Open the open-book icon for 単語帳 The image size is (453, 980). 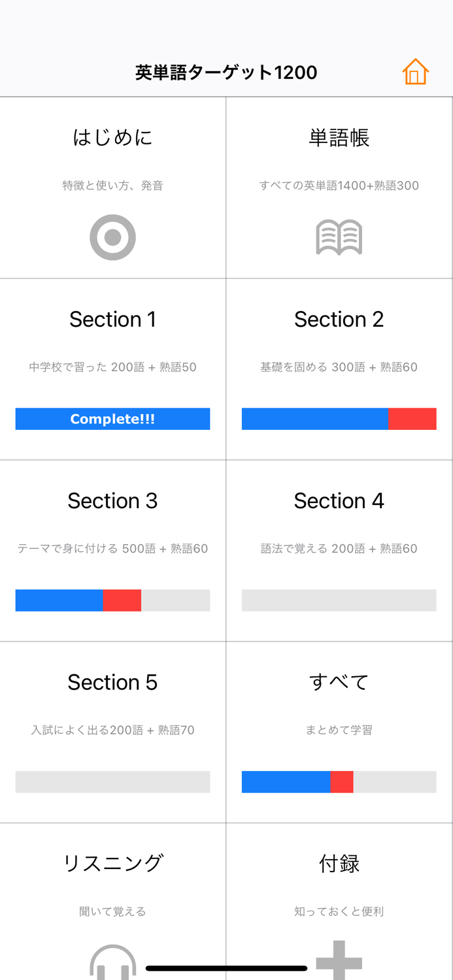(339, 237)
